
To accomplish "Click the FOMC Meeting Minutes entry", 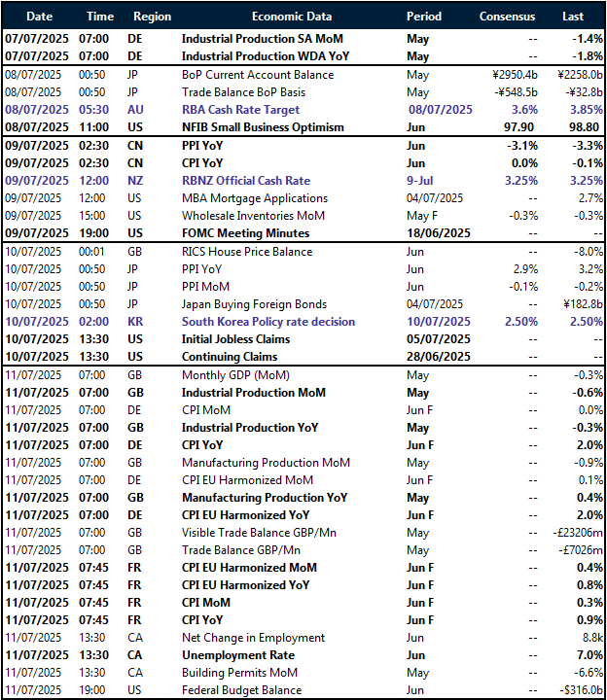I will [x=245, y=233].
